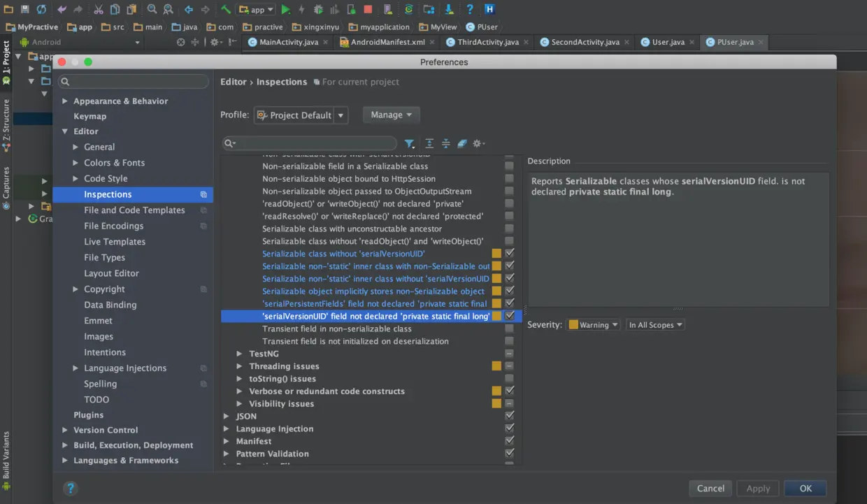
Task: Click the Cut scissors icon
Action: 98,9
